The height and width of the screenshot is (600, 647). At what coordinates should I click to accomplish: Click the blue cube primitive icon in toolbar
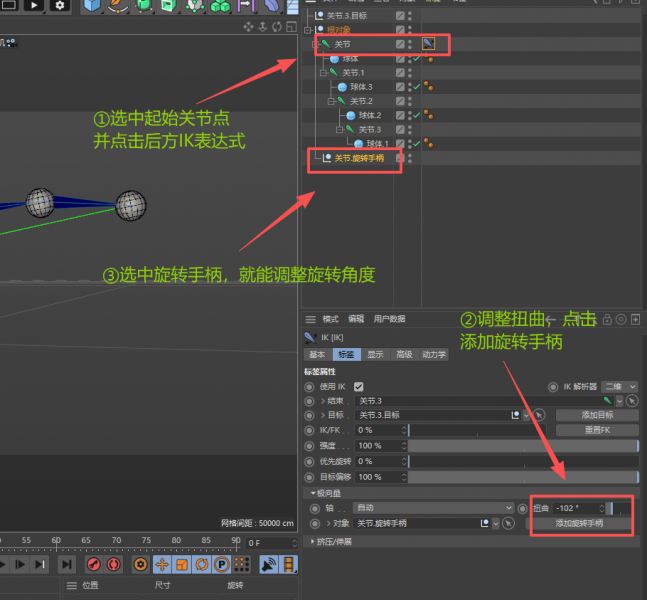pos(92,7)
